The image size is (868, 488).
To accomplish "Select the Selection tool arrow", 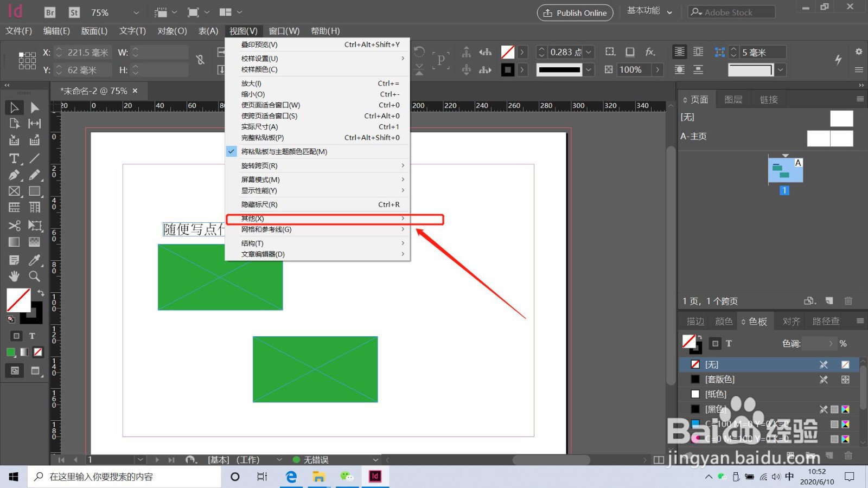I will [14, 107].
